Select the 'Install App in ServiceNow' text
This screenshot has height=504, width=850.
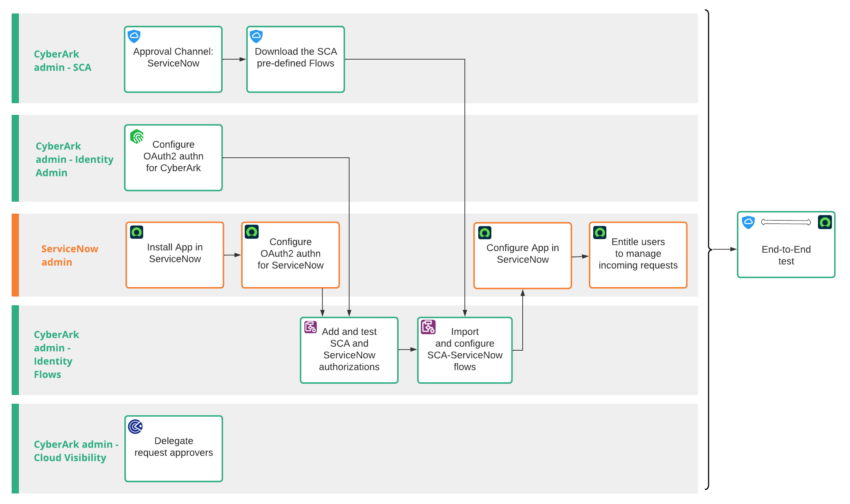175,253
